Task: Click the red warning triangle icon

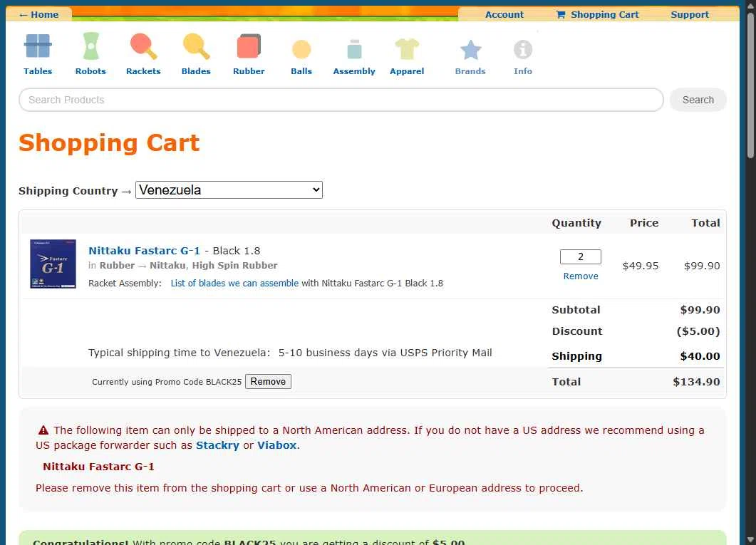Action: pyautogui.click(x=43, y=430)
